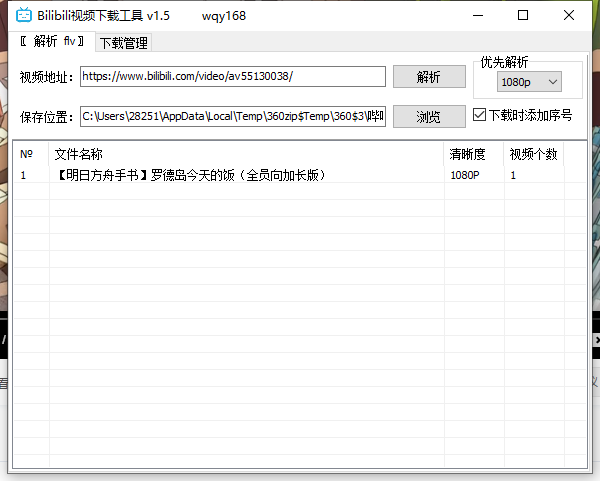Image resolution: width=600 pixels, height=481 pixels.
Task: Maximize the Bilibili download tool window
Action: point(523,15)
